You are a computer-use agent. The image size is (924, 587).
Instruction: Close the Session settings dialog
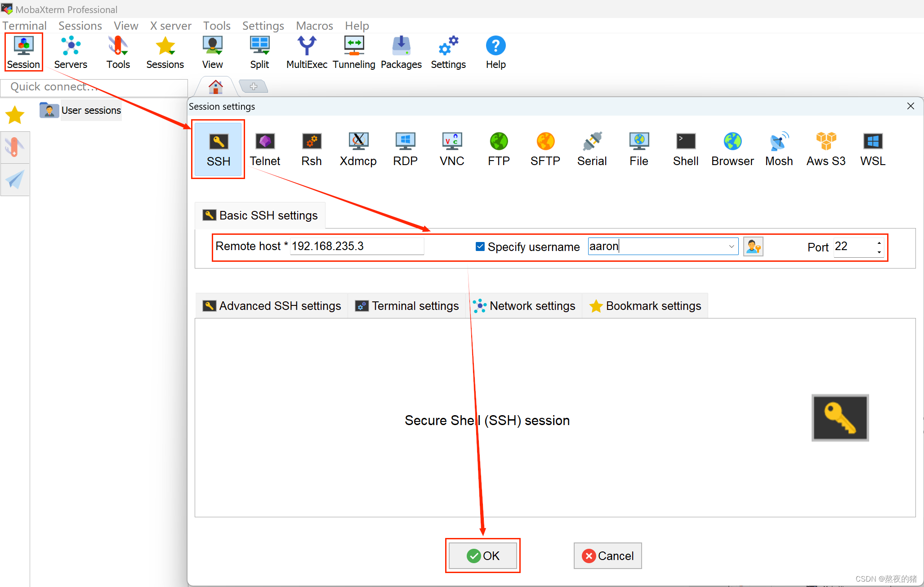click(x=911, y=106)
